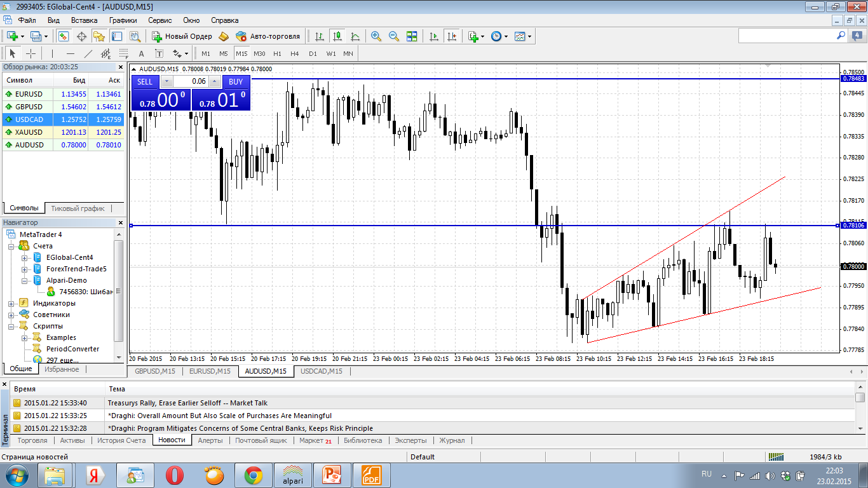Open Opera from the taskbar
Viewport: 868px width, 488px height.
[x=175, y=475]
